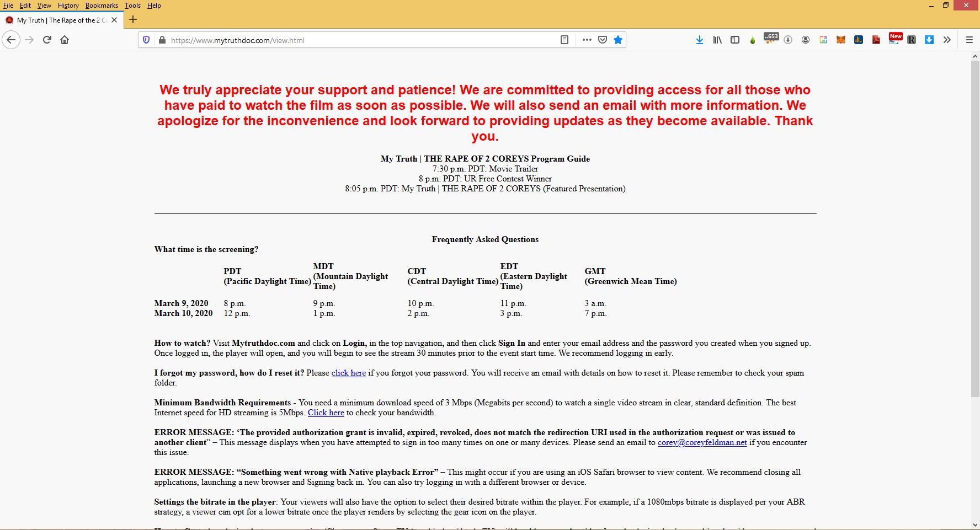Screen dimensions: 980x530
Task: Open the Tools menu
Action: coord(132,6)
